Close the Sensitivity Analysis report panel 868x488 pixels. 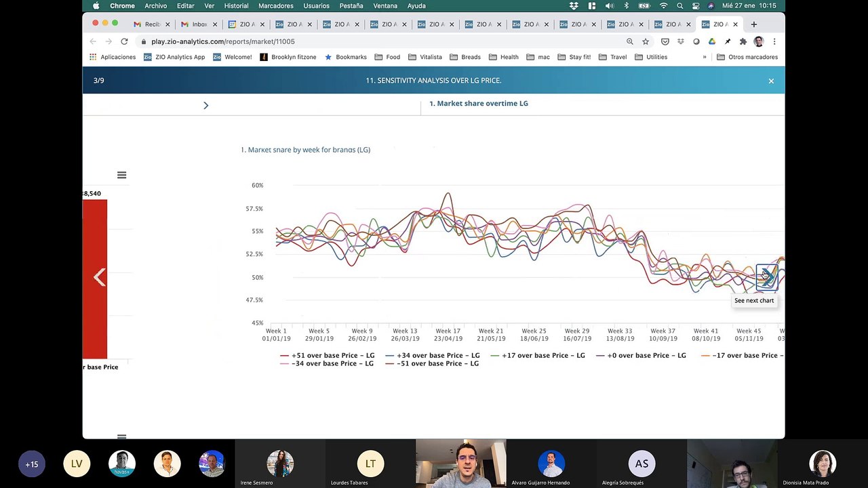coord(771,81)
